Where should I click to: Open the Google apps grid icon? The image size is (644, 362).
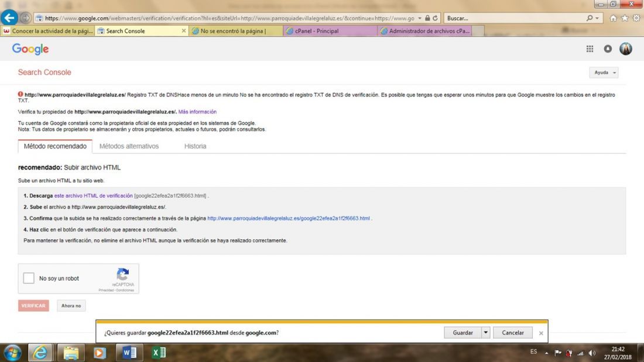tap(590, 49)
